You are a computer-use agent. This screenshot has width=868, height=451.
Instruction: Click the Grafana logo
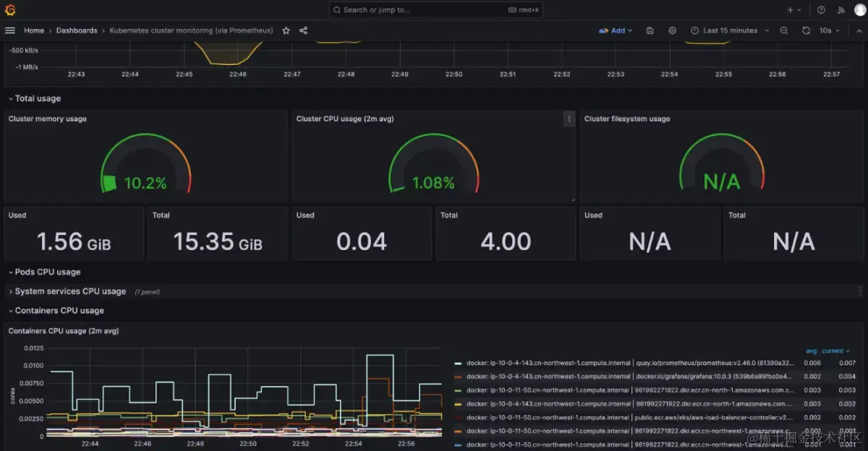click(x=10, y=10)
